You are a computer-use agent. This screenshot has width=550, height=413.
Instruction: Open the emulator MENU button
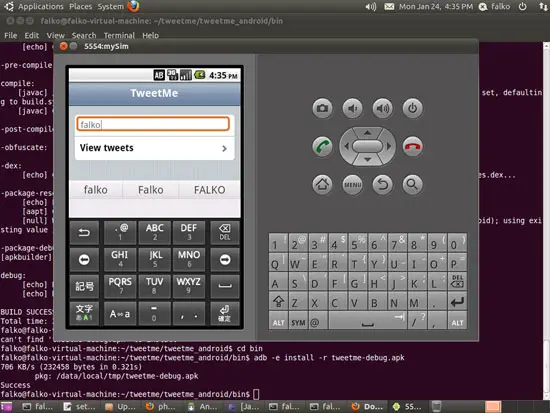pos(353,184)
